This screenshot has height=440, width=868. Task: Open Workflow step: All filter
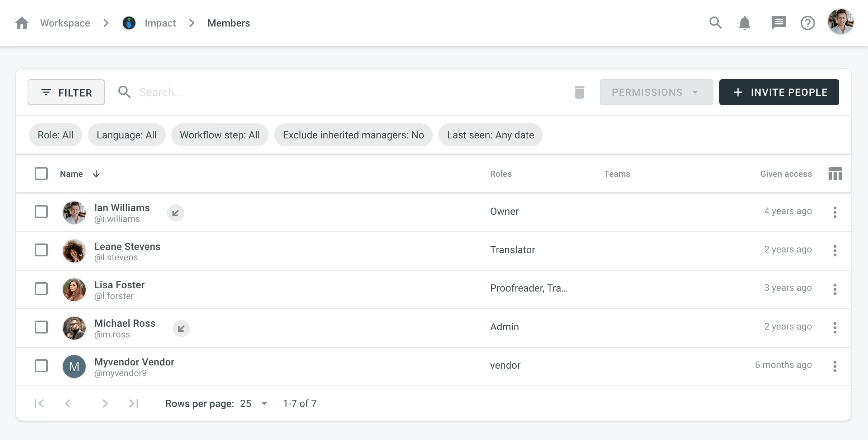coord(219,135)
